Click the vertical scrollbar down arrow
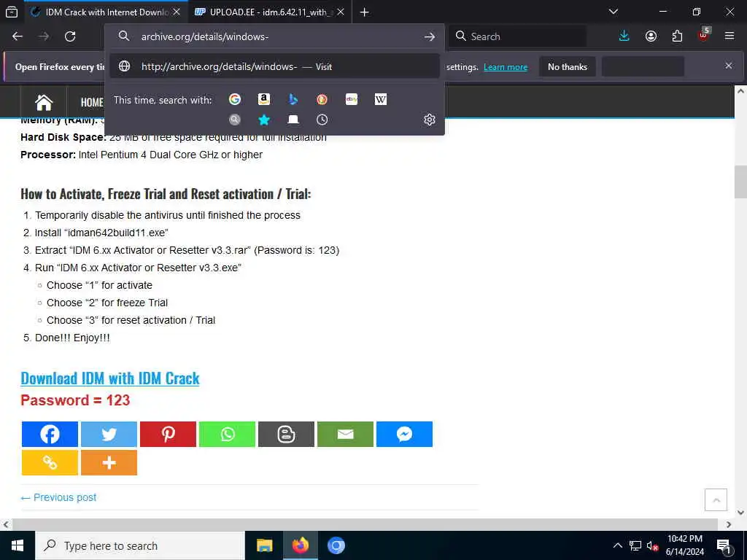Image resolution: width=747 pixels, height=560 pixels. coord(740,513)
